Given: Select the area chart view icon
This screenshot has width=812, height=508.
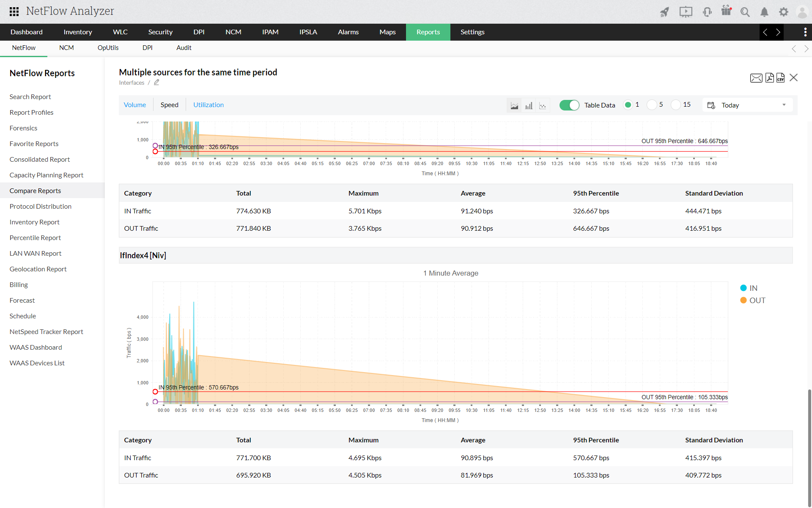Looking at the screenshot, I should pyautogui.click(x=514, y=105).
